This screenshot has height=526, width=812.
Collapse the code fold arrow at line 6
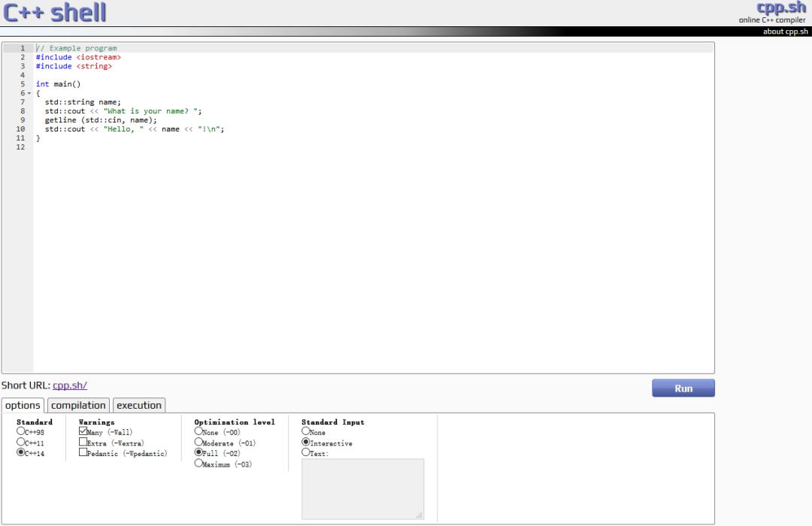[29, 93]
